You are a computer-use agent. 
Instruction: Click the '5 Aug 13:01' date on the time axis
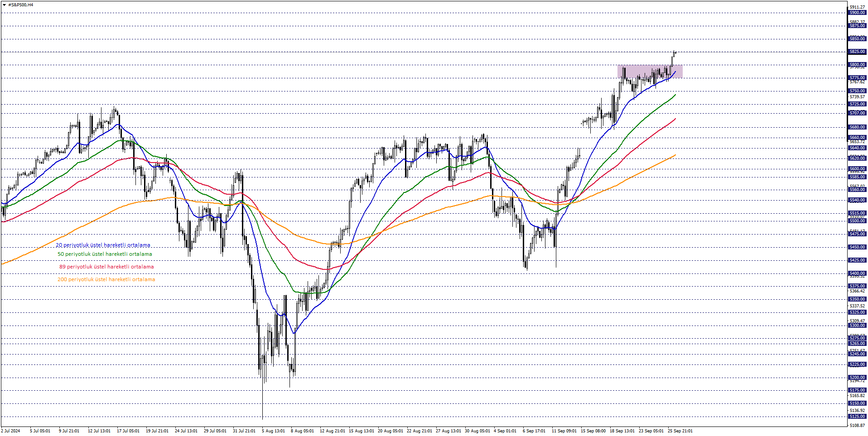[273, 431]
